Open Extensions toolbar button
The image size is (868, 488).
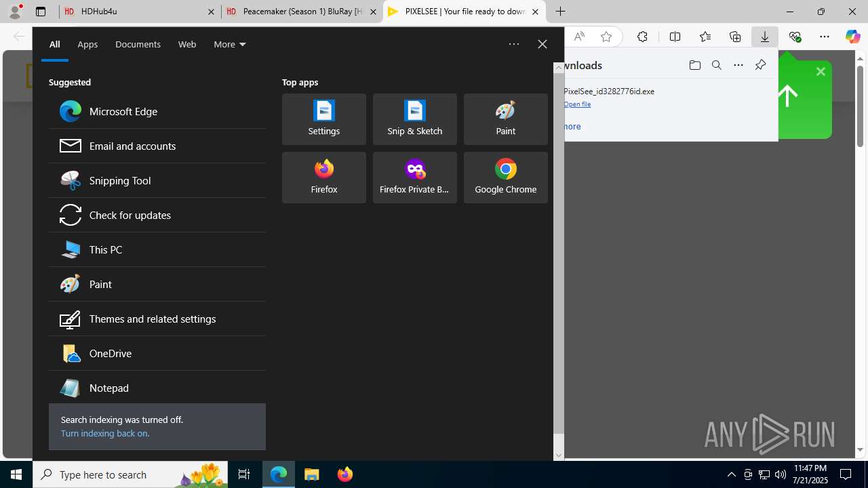(642, 37)
